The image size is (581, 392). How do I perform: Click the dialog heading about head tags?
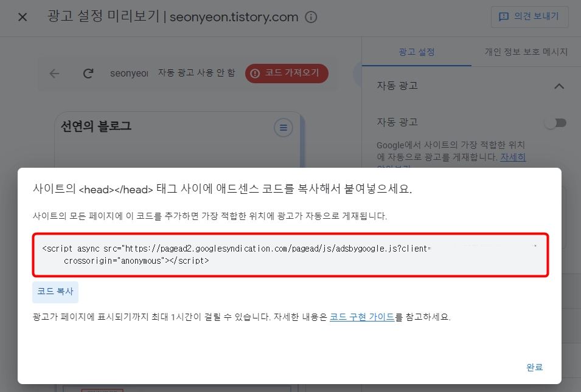tap(222, 189)
